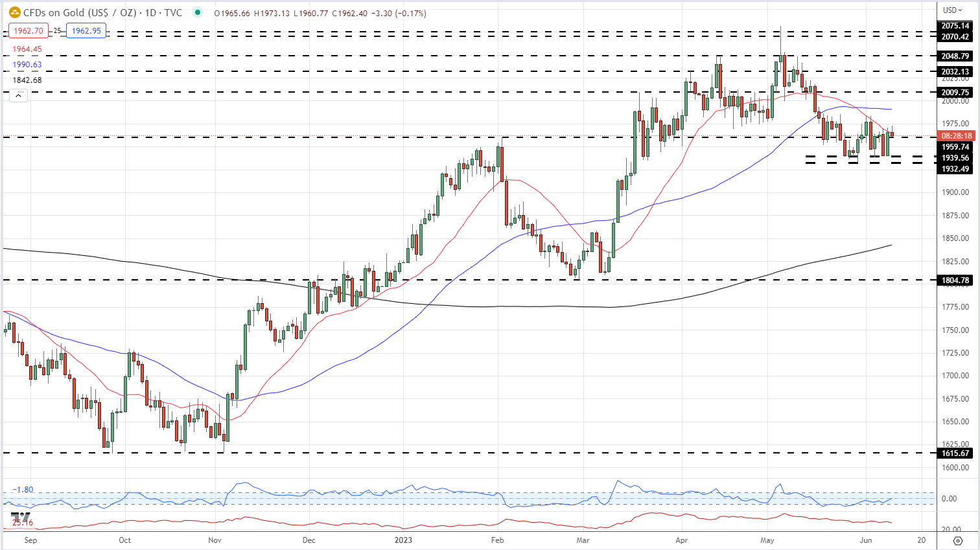Click the Oct label on the time axis
The height and width of the screenshot is (550, 980).
point(125,540)
